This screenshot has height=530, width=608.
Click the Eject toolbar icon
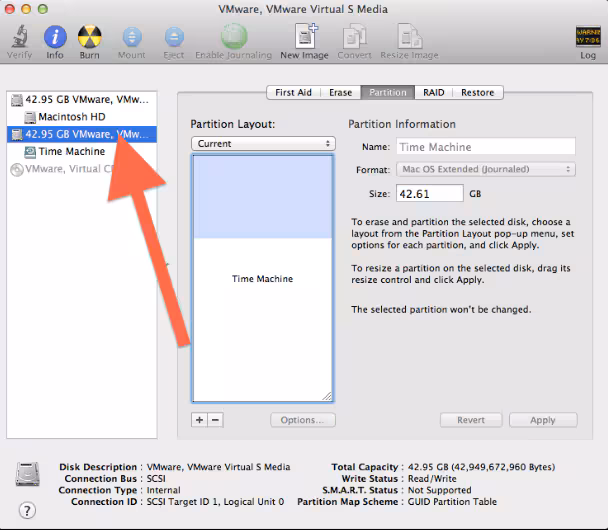pyautogui.click(x=174, y=37)
